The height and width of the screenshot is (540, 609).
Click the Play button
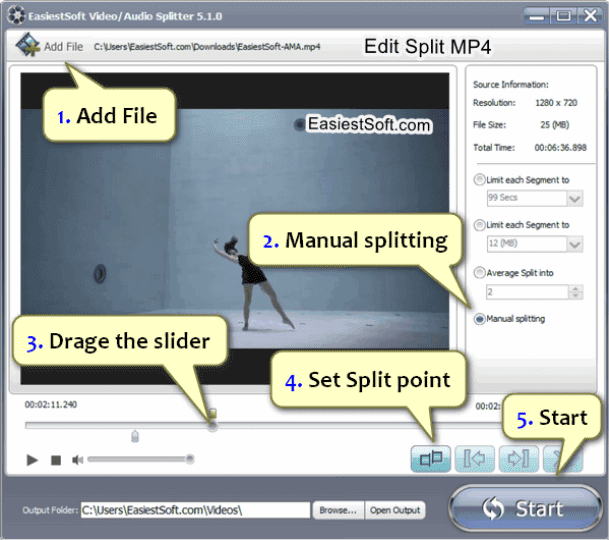tap(32, 460)
